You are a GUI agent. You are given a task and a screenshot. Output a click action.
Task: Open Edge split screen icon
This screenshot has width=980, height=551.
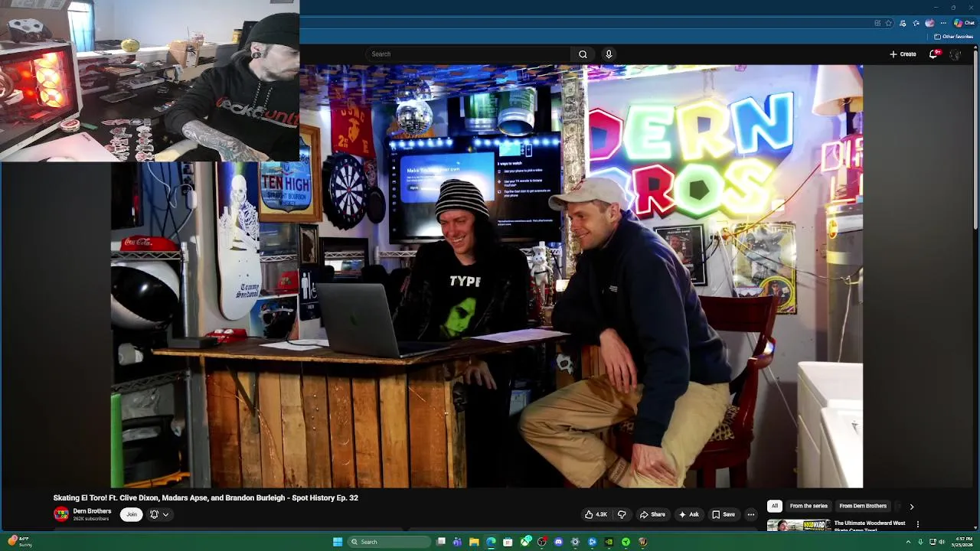pos(877,23)
